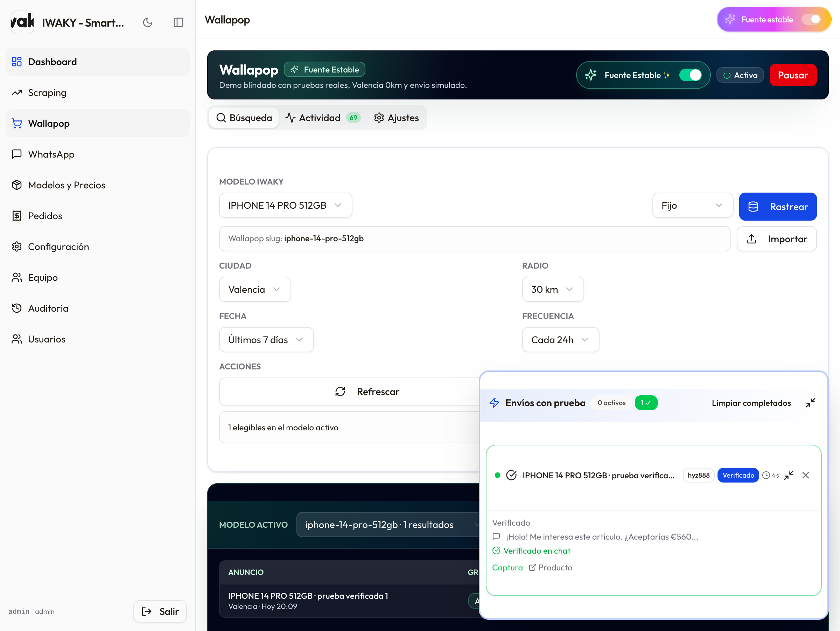Screen dimensions: 840x631
Task: Open the Fijo mode dropdown
Action: [x=693, y=205]
